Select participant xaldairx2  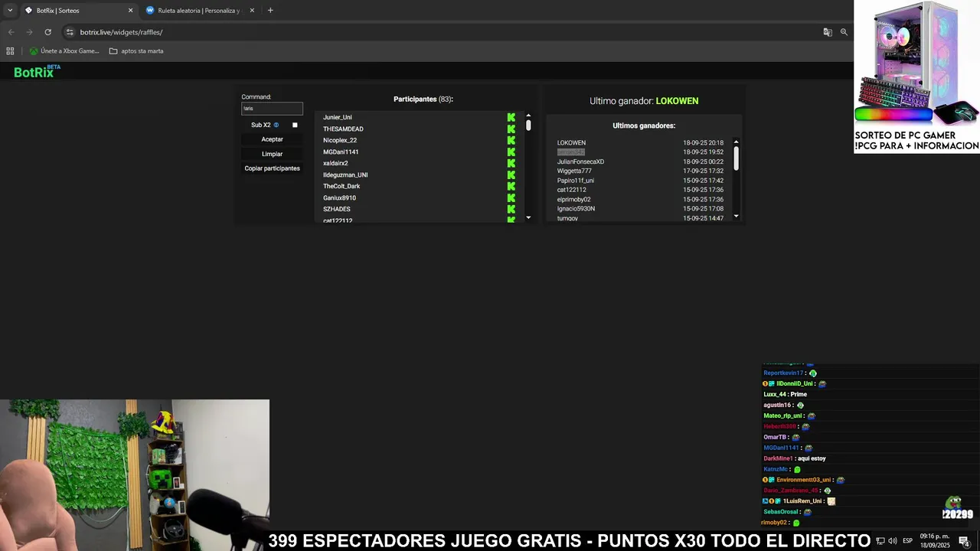click(x=335, y=163)
